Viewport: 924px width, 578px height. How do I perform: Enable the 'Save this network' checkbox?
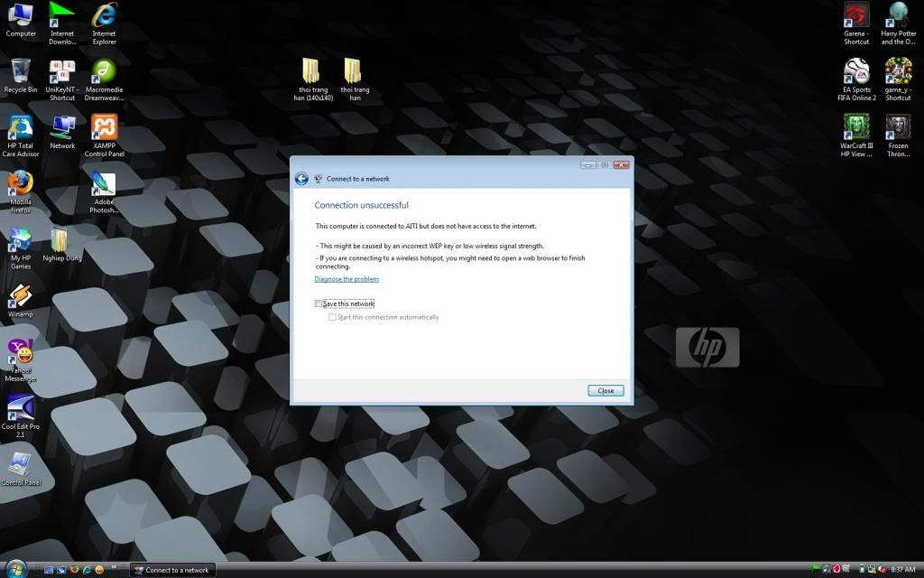[319, 304]
